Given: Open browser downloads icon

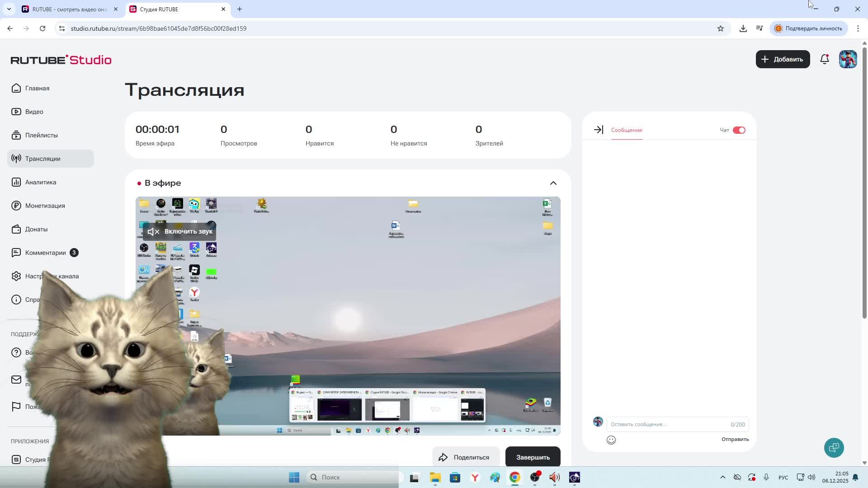Looking at the screenshot, I should pyautogui.click(x=743, y=28).
